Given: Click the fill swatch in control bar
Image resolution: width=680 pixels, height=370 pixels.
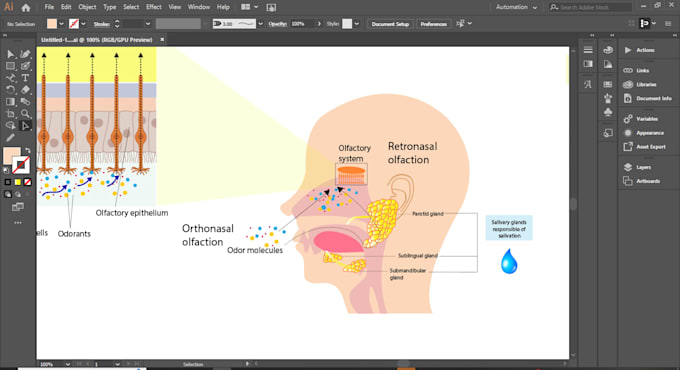Looking at the screenshot, I should [52, 24].
